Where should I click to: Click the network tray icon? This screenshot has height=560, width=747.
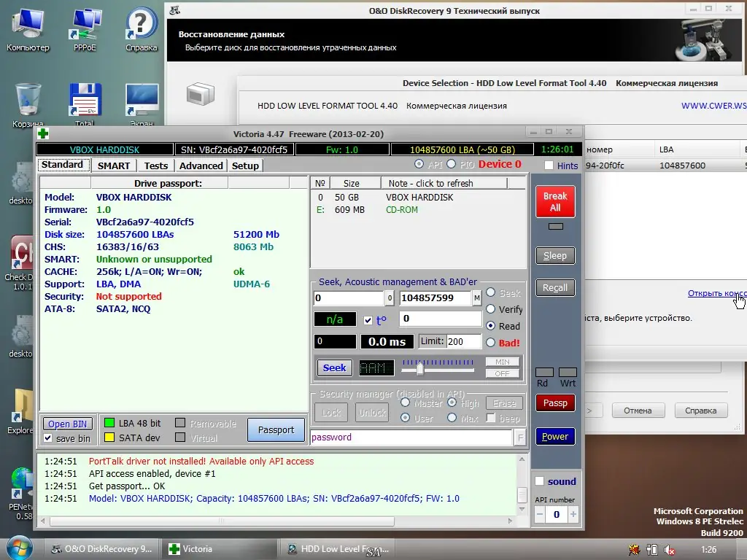pyautogui.click(x=651, y=550)
